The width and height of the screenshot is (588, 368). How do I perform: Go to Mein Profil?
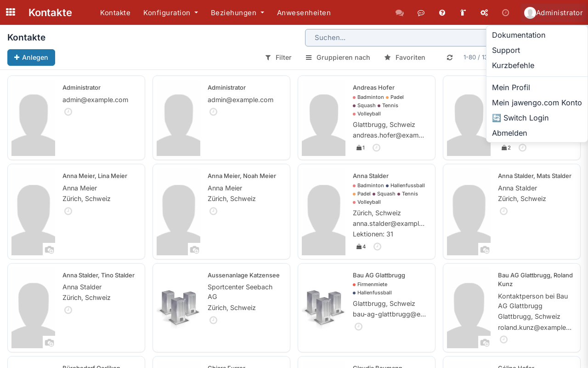537,87
